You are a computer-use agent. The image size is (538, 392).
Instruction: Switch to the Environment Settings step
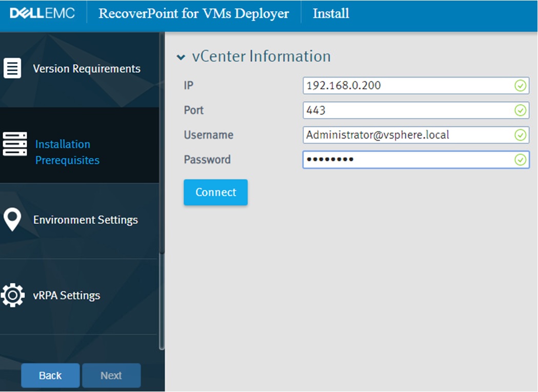pyautogui.click(x=85, y=220)
